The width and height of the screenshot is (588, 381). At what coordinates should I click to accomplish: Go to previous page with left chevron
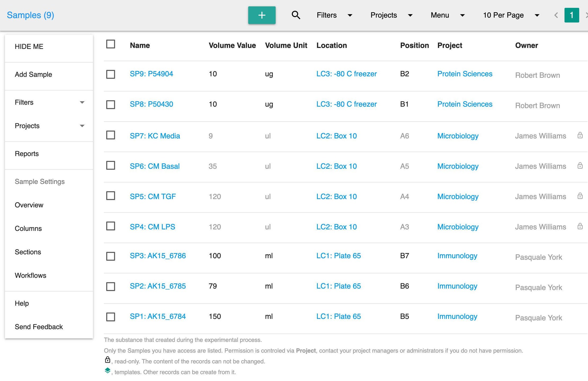[556, 15]
